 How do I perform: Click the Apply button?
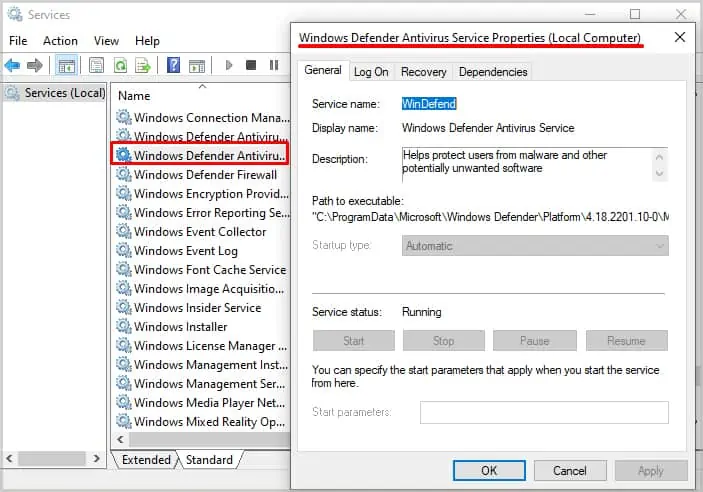click(651, 470)
